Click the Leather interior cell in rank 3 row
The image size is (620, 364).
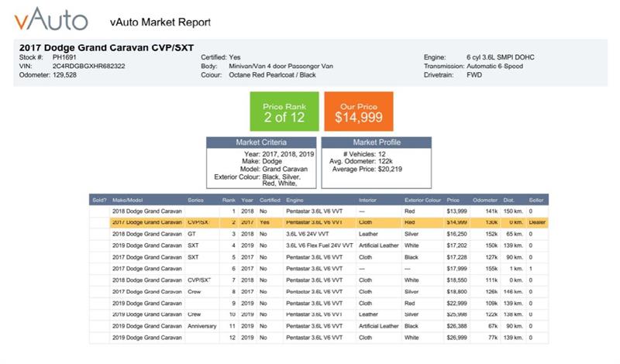[368, 234]
